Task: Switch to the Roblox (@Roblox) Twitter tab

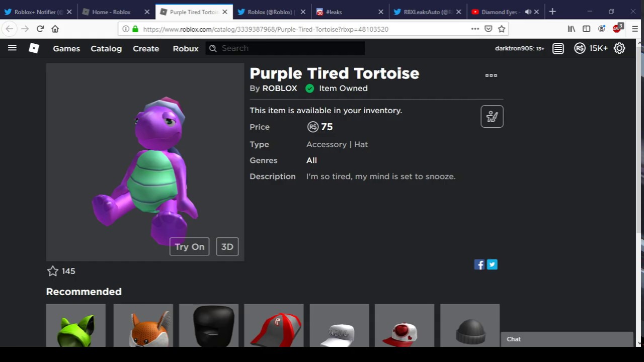Action: click(271, 12)
